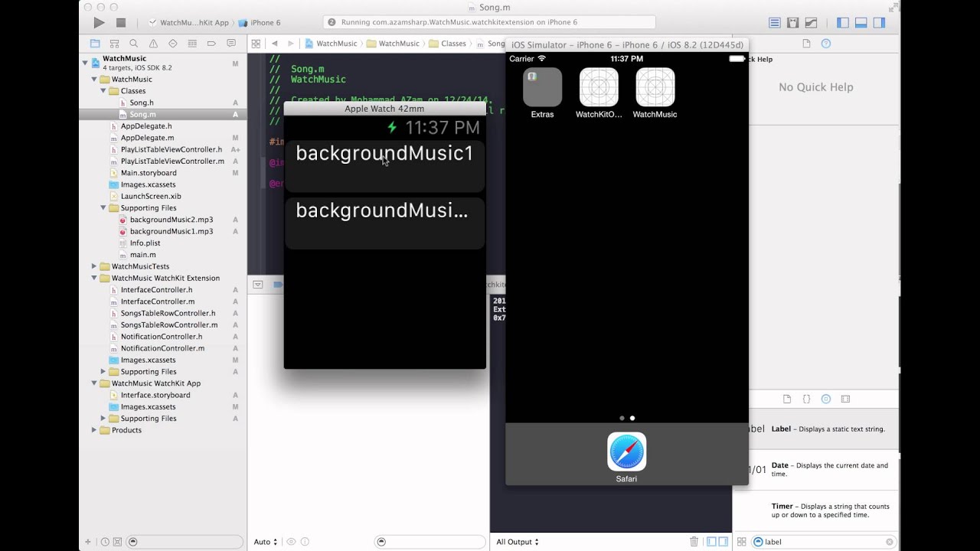Open the Extras folder on iPhone simulator

542,87
